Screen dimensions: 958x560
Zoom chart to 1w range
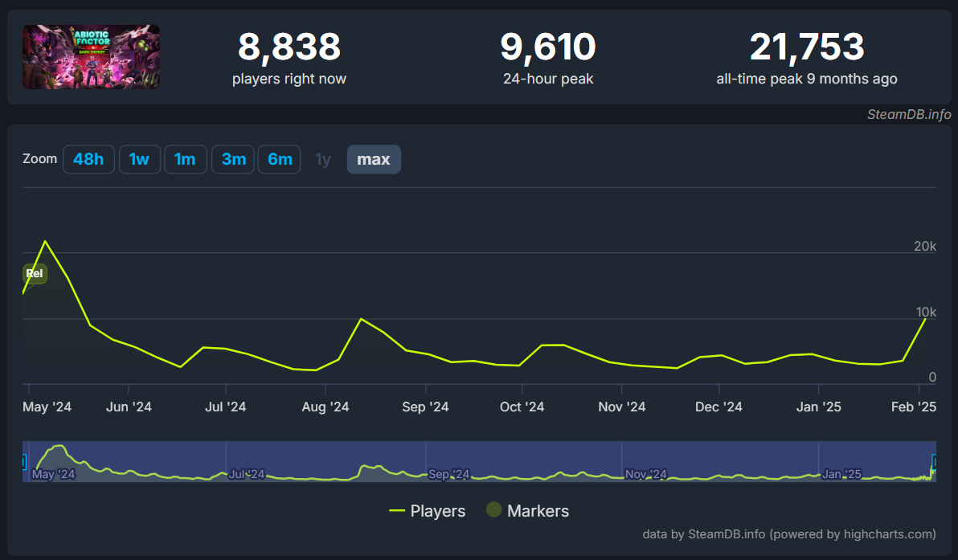pyautogui.click(x=140, y=159)
